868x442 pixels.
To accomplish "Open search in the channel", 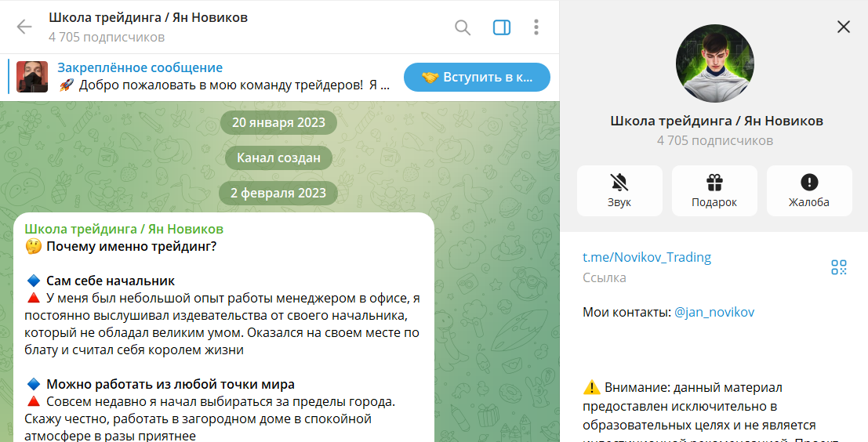I will coord(463,27).
